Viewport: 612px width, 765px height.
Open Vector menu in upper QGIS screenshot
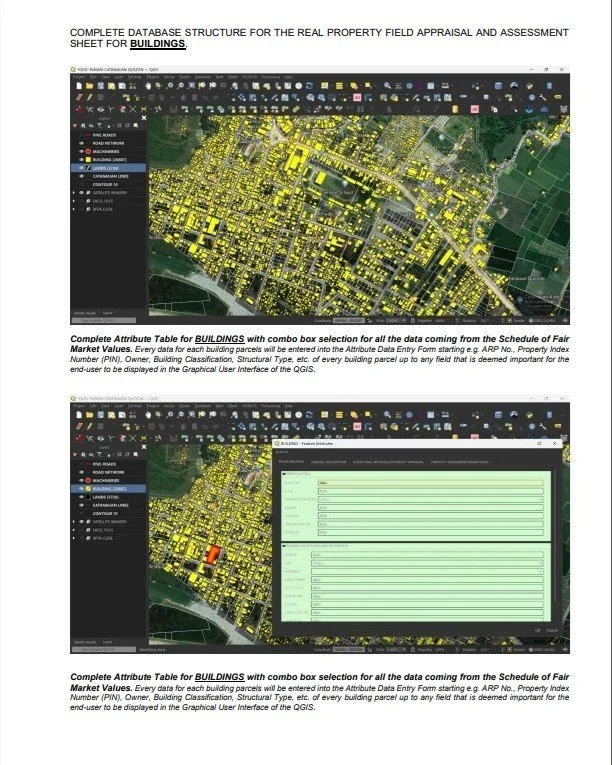169,77
